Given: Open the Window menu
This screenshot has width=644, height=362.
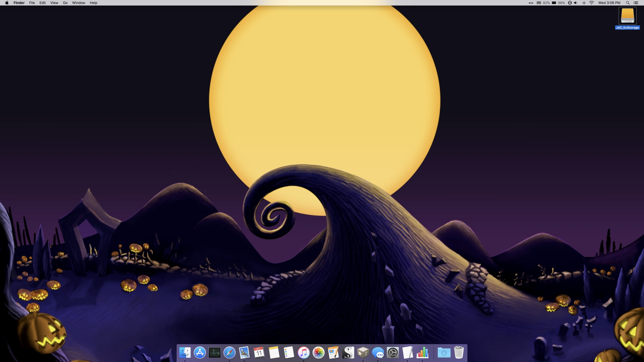Looking at the screenshot, I should 78,3.
